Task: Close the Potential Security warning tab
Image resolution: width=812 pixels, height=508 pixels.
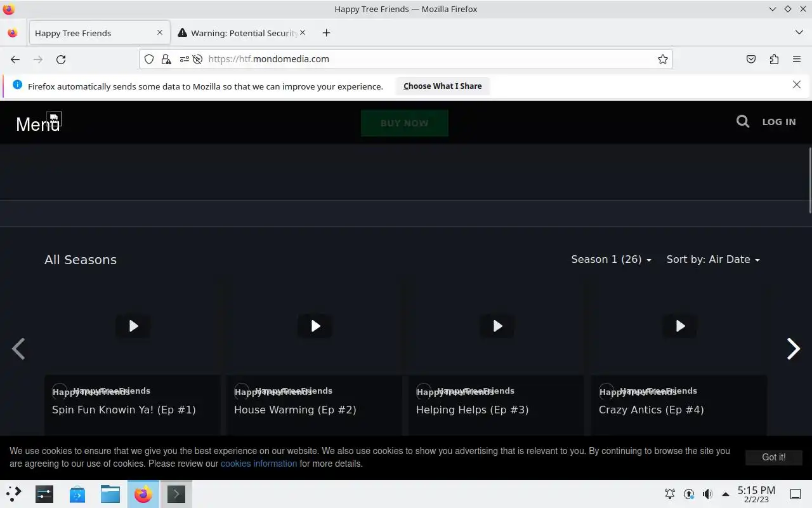Action: [x=303, y=32]
